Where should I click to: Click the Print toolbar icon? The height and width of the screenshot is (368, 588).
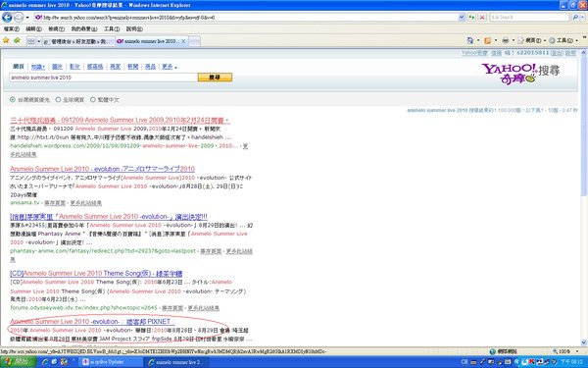506,40
